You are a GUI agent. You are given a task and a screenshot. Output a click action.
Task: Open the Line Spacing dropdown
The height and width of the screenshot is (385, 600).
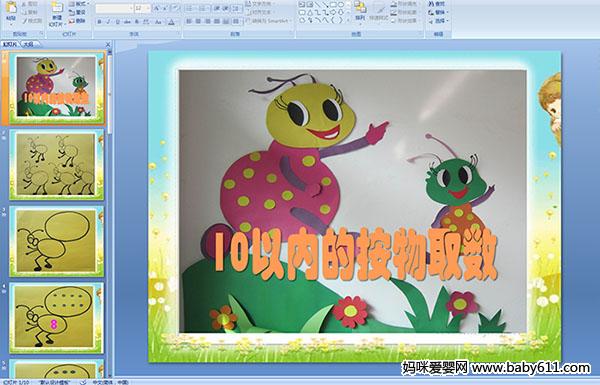pyautogui.click(x=237, y=8)
